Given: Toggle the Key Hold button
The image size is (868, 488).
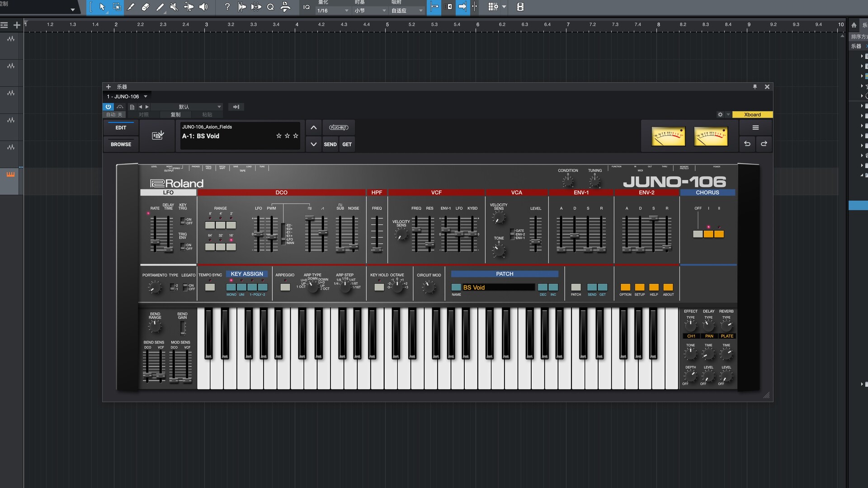Looking at the screenshot, I should click(x=379, y=287).
